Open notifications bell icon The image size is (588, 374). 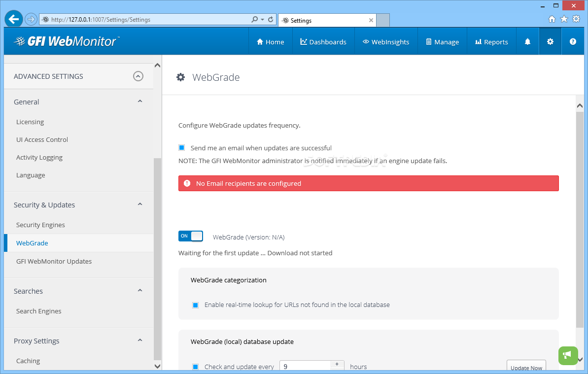click(x=527, y=41)
